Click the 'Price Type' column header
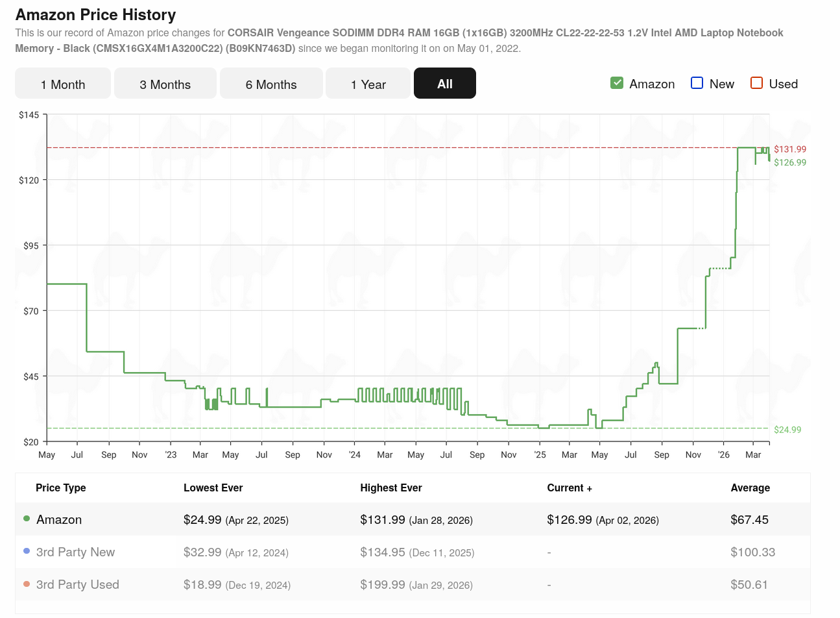This screenshot has width=840, height=618. pyautogui.click(x=61, y=488)
